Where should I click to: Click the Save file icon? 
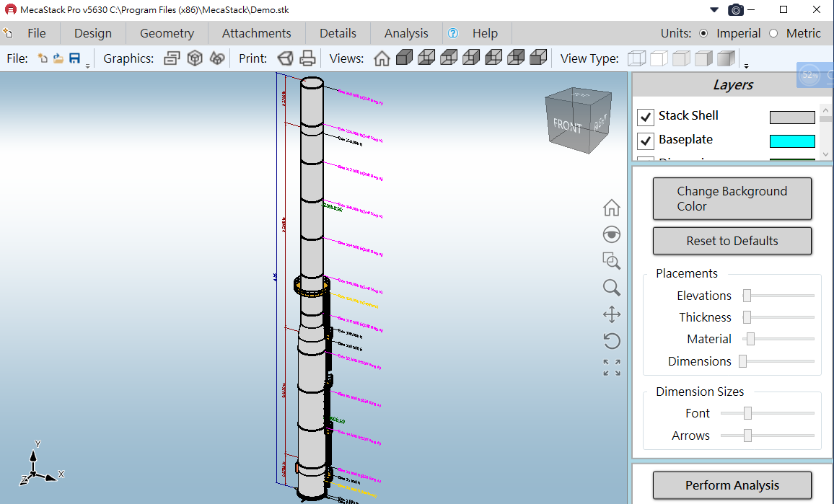pyautogui.click(x=74, y=58)
